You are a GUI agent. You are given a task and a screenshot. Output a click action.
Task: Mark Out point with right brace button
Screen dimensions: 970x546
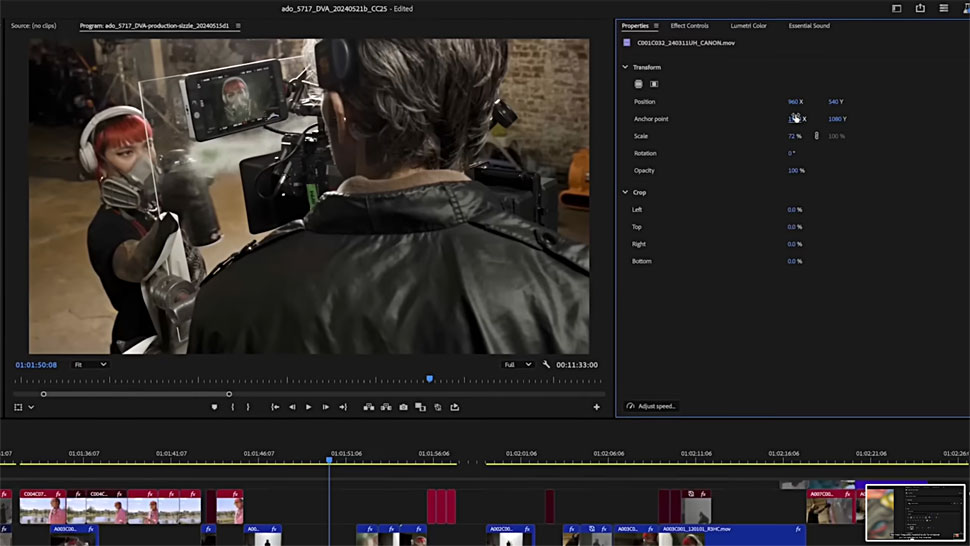(248, 407)
